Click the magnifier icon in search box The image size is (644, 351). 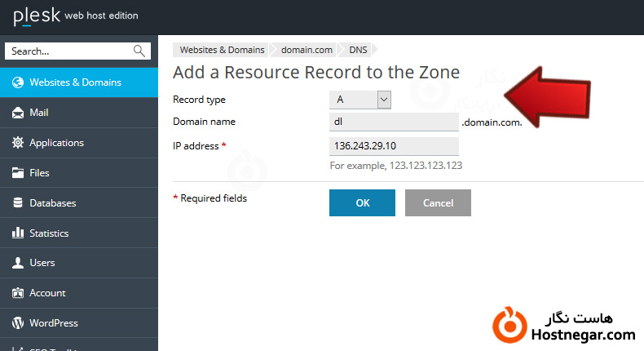click(x=139, y=51)
